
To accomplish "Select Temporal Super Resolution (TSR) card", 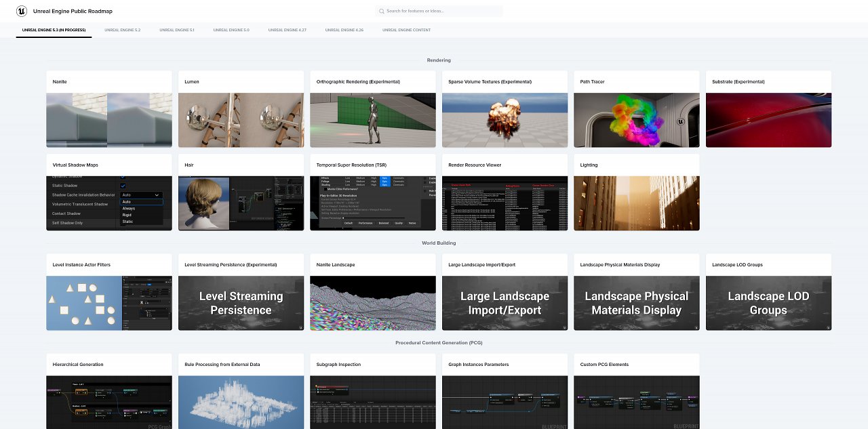I will [x=373, y=192].
